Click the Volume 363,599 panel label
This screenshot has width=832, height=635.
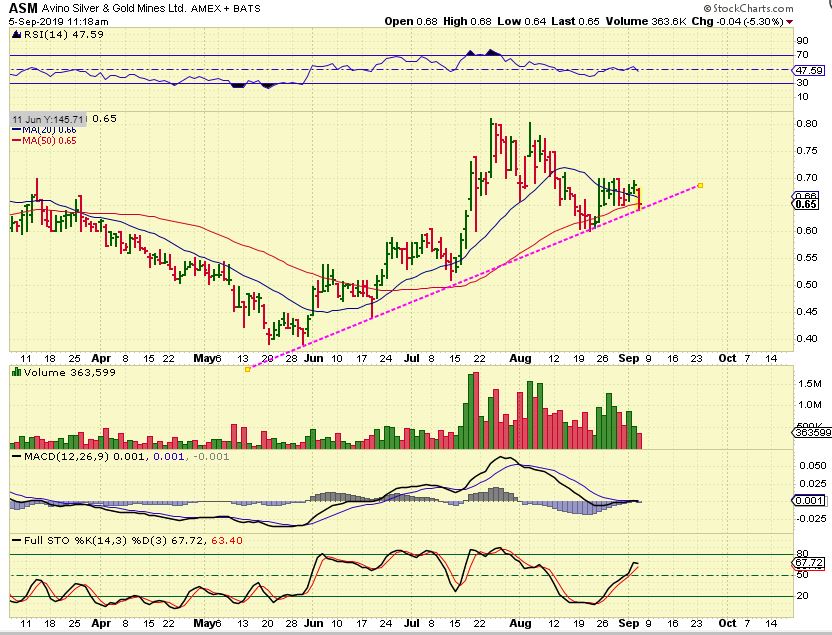(x=70, y=372)
